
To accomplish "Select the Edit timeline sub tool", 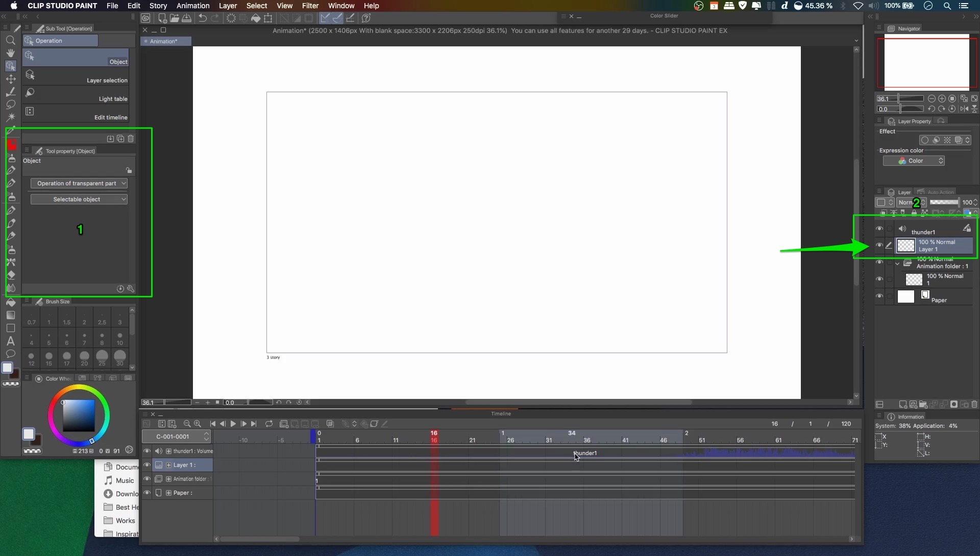I will tap(77, 112).
